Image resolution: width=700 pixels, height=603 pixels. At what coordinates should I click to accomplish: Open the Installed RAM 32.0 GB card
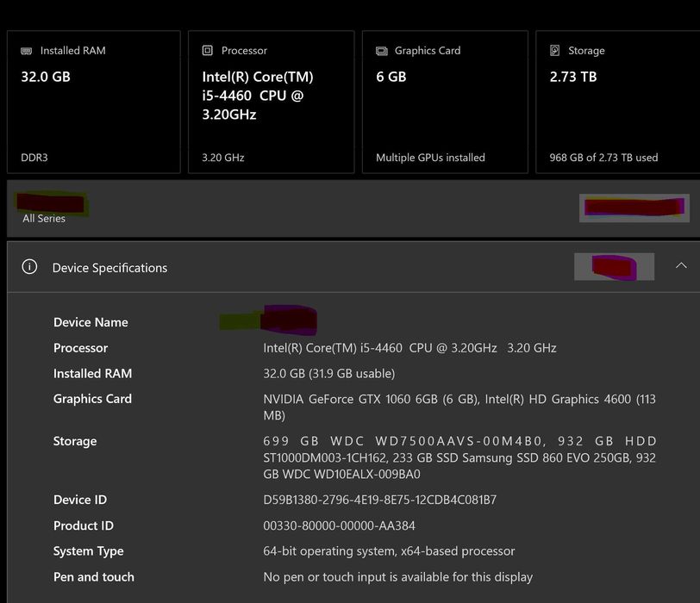tap(94, 102)
